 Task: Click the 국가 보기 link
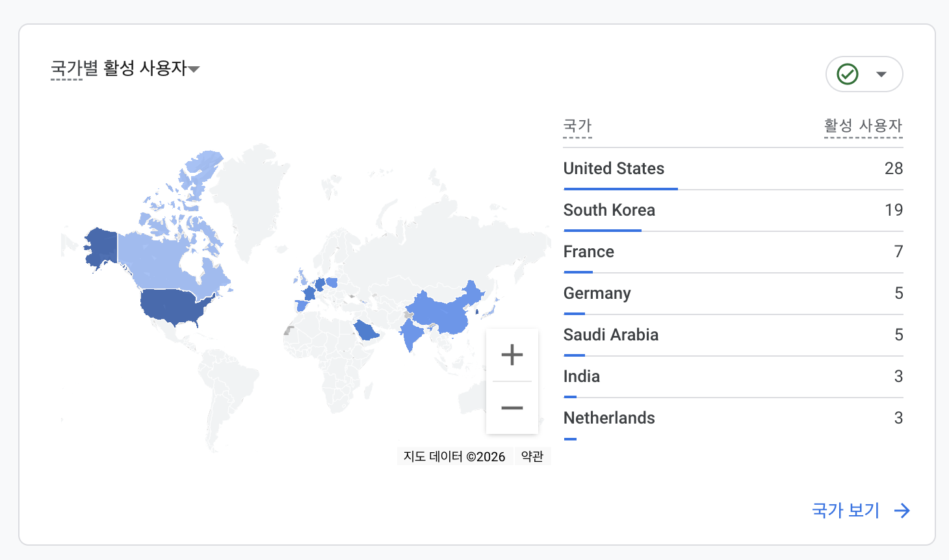point(844,511)
